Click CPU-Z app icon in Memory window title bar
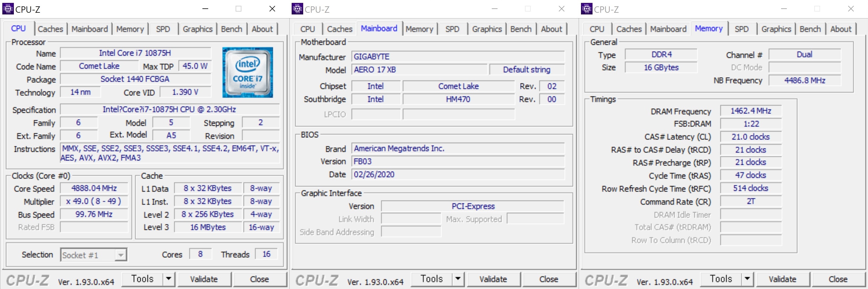 click(587, 9)
